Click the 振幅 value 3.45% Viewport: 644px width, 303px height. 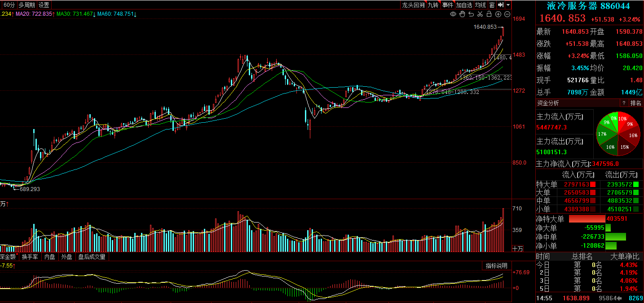(x=580, y=68)
